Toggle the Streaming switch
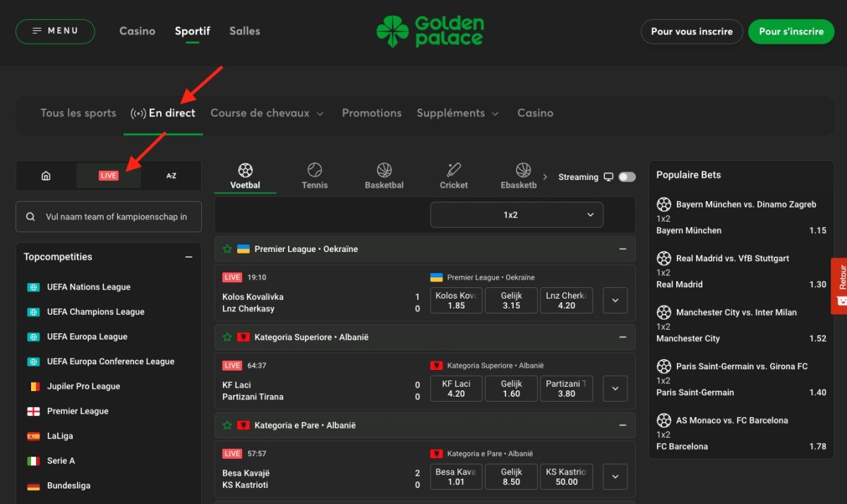Viewport: 847px width, 504px height. [x=627, y=177]
